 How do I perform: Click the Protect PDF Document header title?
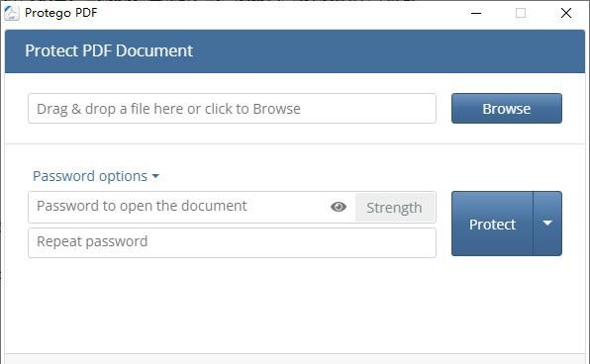[109, 50]
